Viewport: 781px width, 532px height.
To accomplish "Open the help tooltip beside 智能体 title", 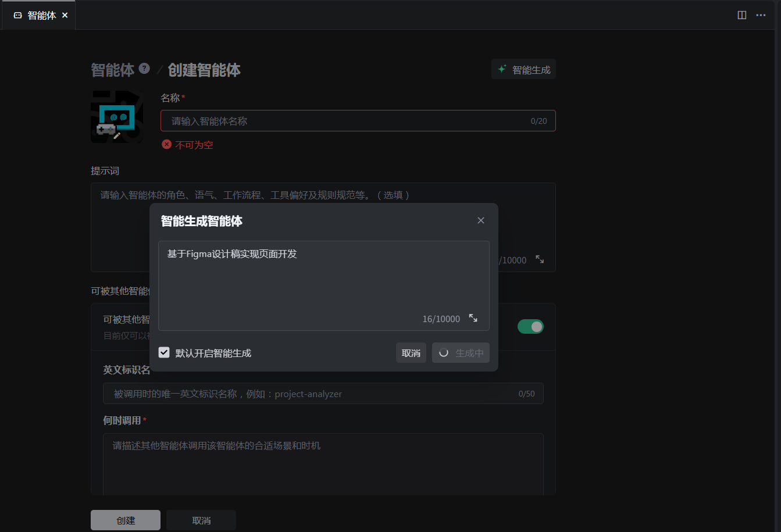I will click(x=144, y=69).
